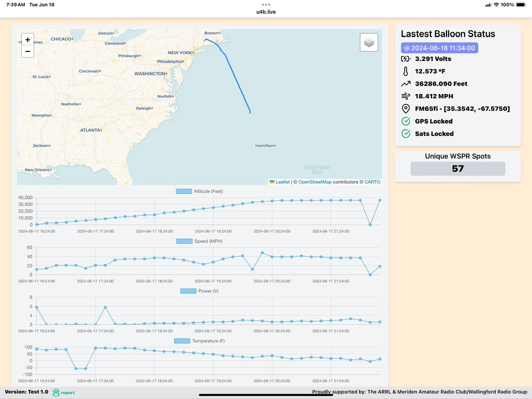Zoom out on the map
This screenshot has width=532, height=399.
pyautogui.click(x=27, y=51)
